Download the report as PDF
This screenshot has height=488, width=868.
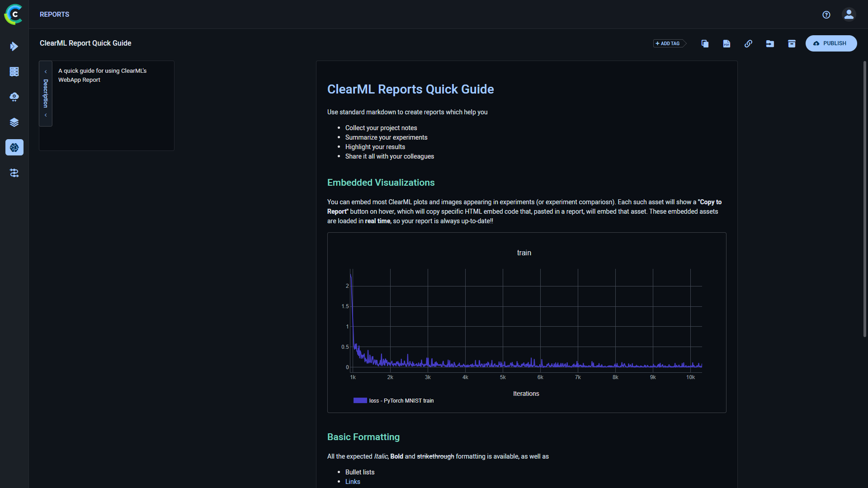726,43
